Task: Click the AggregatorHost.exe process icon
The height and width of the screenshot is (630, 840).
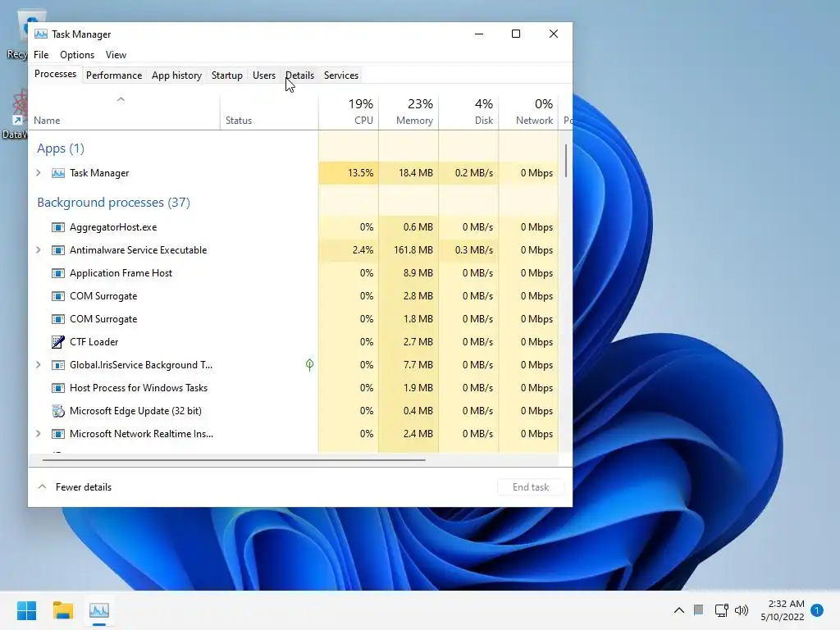Action: pyautogui.click(x=58, y=227)
